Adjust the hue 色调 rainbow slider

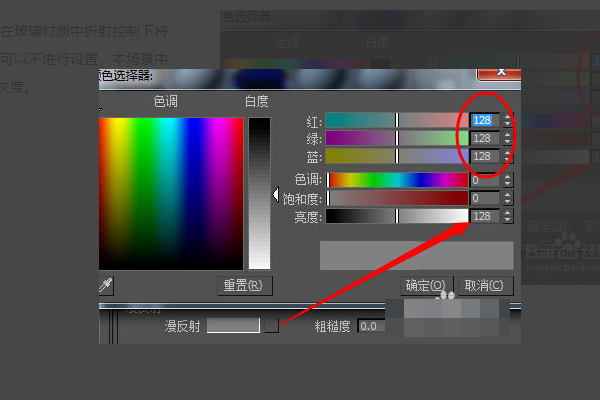[397, 180]
